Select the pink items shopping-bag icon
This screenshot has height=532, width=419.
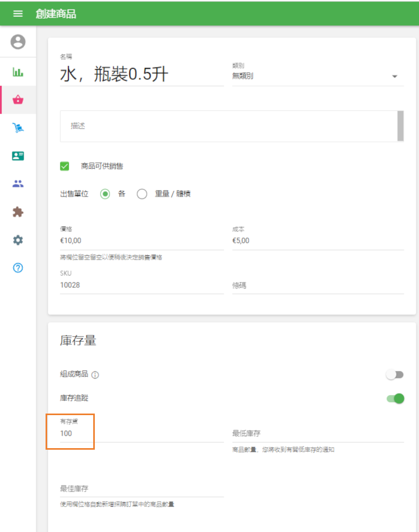pyautogui.click(x=18, y=100)
